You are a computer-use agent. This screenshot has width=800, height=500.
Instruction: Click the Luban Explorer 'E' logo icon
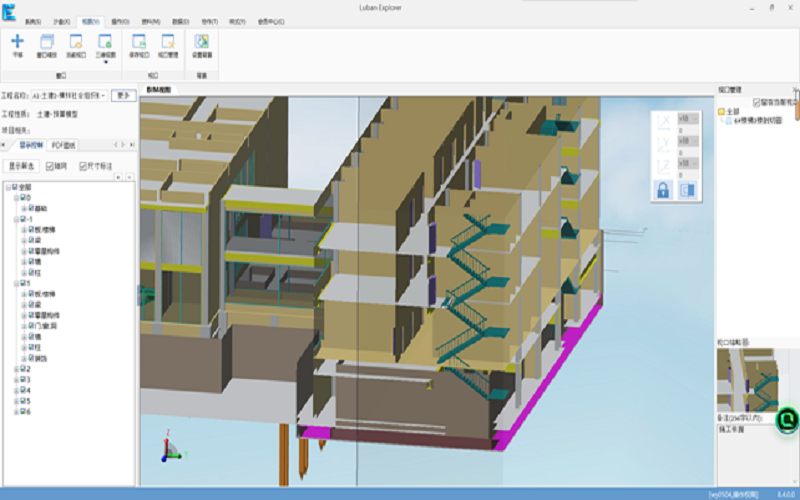click(9, 12)
